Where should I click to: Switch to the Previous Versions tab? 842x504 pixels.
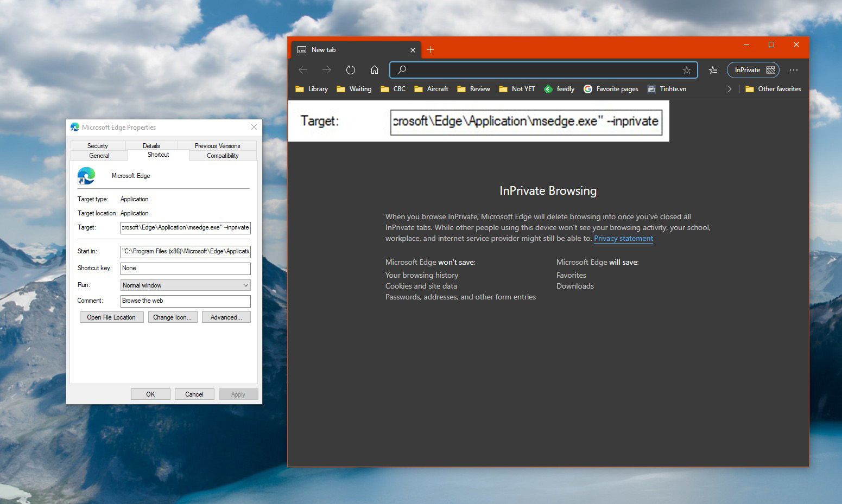click(x=217, y=145)
